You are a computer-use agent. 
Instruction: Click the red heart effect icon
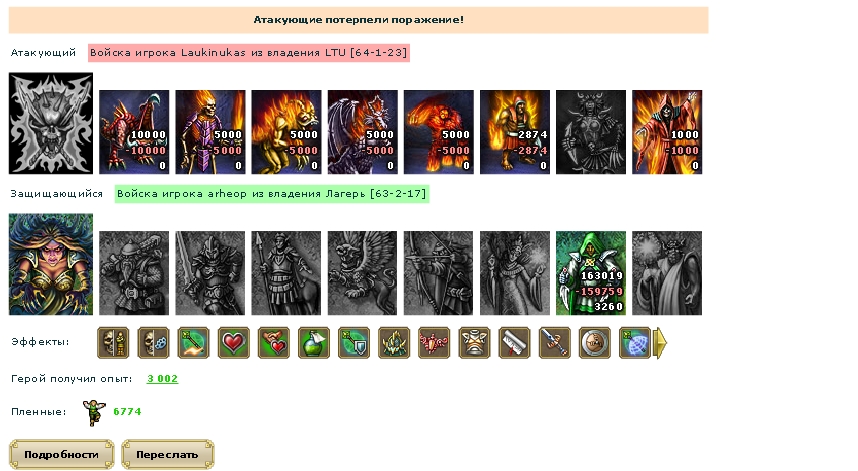(234, 343)
